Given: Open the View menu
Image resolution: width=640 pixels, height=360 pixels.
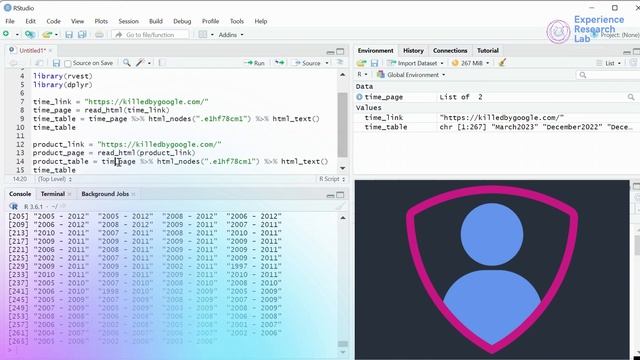Looking at the screenshot, I should (x=77, y=21).
